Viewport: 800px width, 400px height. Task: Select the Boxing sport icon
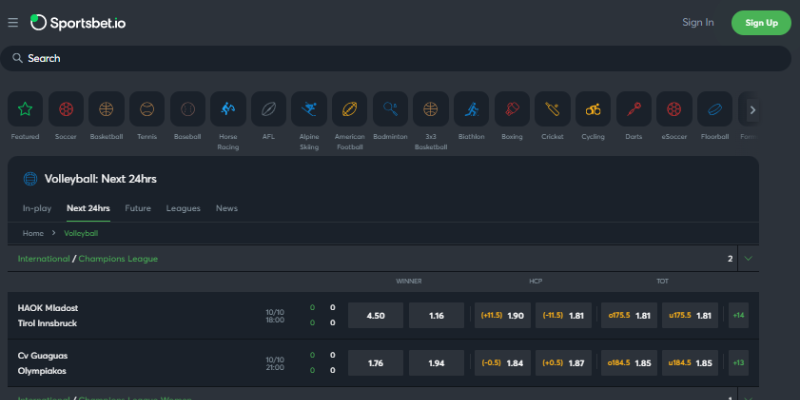(x=512, y=109)
